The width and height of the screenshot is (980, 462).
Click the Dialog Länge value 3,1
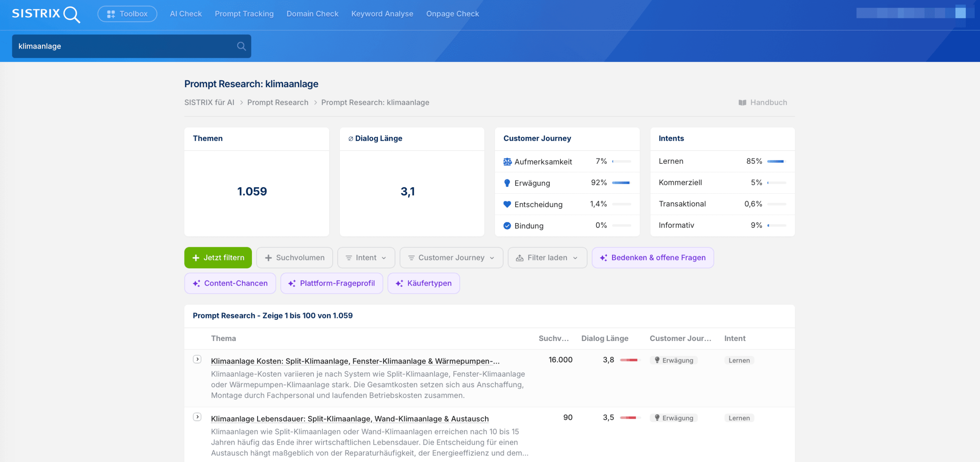point(408,191)
